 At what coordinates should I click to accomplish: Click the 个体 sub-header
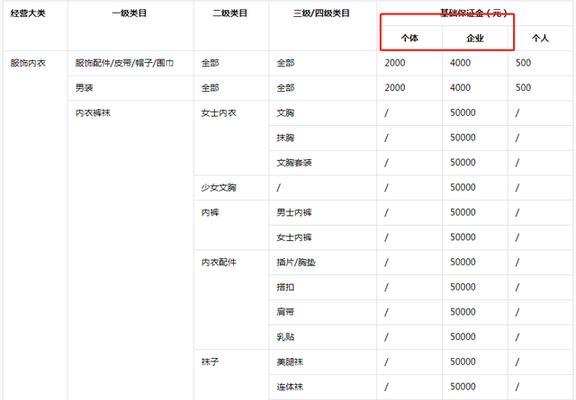point(410,38)
